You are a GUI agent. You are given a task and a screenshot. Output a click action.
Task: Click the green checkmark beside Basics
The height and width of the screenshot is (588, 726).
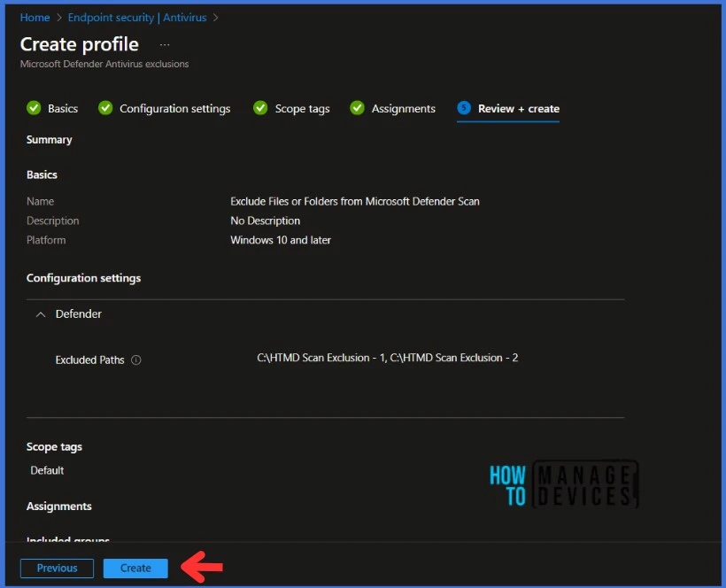pyautogui.click(x=34, y=108)
